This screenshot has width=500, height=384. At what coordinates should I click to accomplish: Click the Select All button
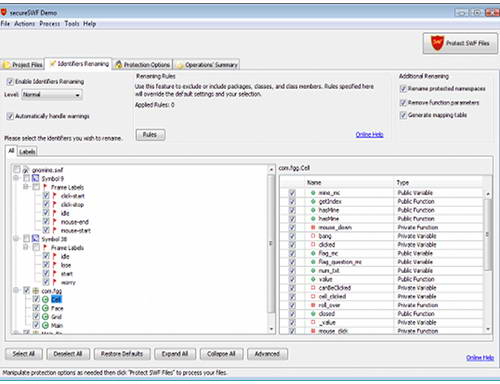click(24, 354)
